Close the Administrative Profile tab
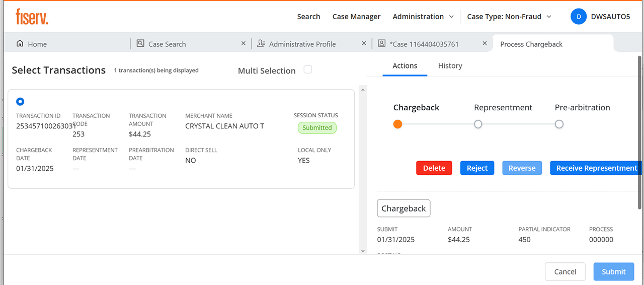This screenshot has width=644, height=285. [364, 43]
